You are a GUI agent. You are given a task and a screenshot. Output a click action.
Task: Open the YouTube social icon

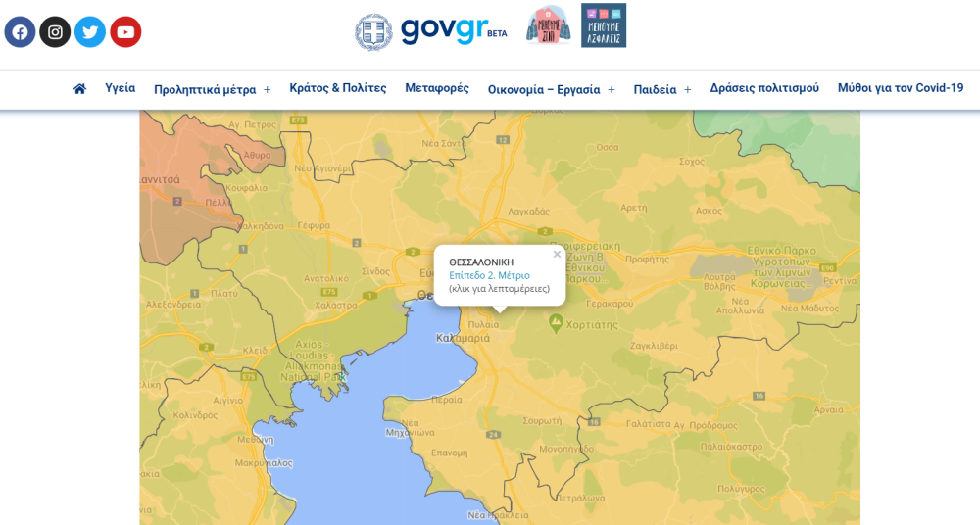(x=125, y=32)
